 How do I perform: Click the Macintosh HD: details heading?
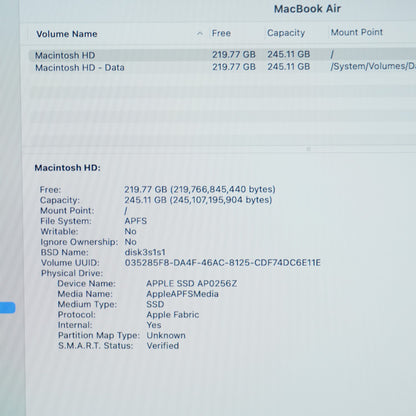[67, 168]
